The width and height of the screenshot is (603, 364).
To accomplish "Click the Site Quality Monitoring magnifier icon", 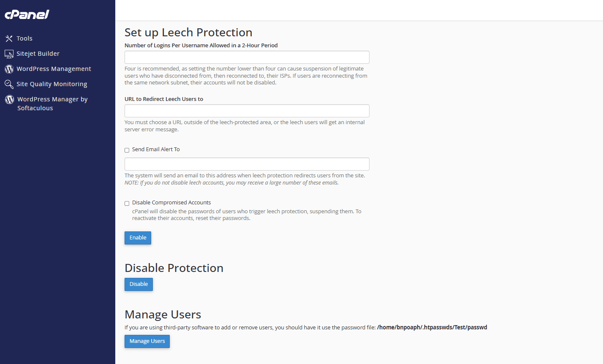I will click(9, 84).
